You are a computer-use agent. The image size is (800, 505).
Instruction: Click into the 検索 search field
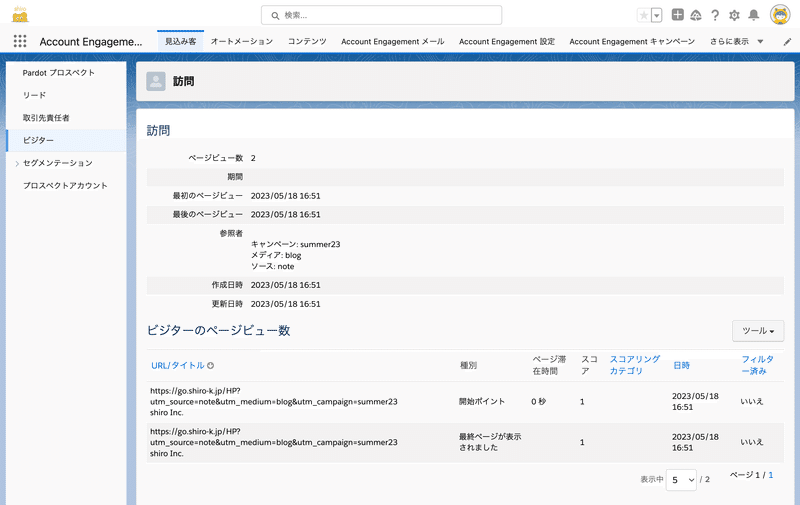381,15
